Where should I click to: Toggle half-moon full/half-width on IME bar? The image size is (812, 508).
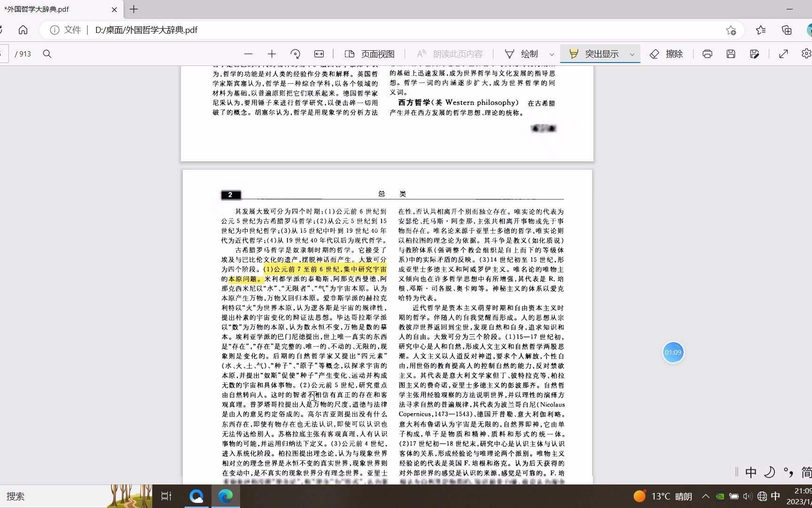tap(770, 472)
